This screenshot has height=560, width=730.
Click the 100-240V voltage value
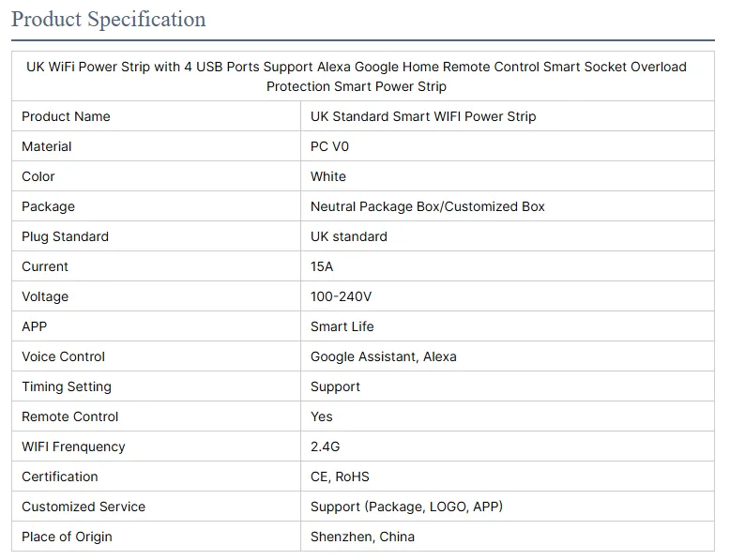342,296
